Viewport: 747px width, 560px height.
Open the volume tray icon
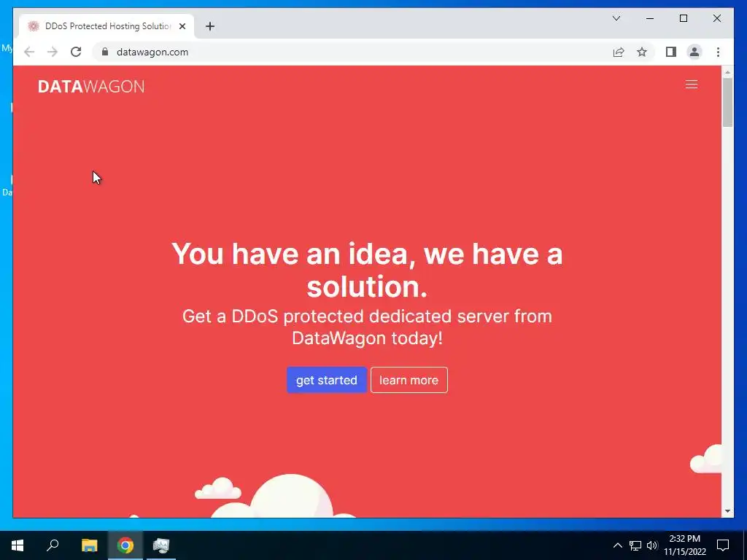652,545
